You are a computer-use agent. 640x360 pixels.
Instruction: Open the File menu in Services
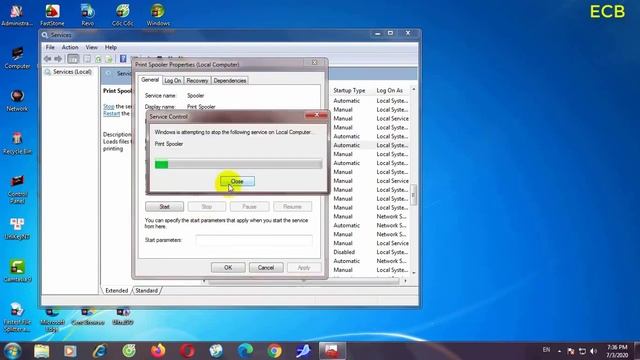point(50,47)
